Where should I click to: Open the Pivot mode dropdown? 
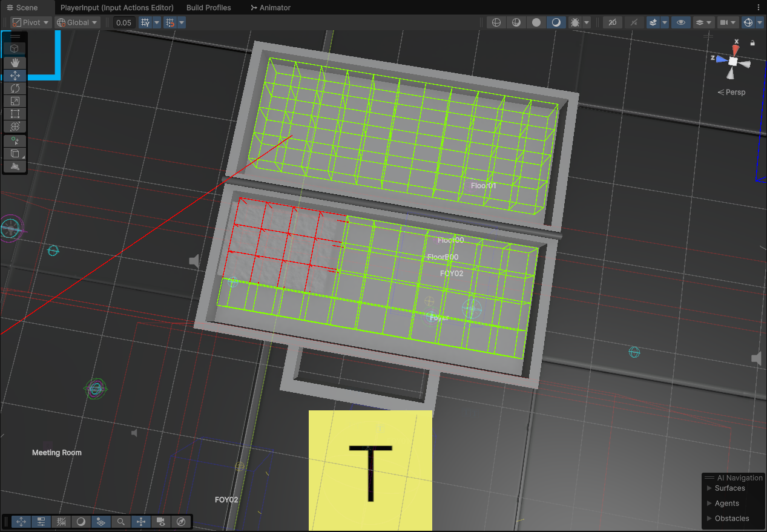click(30, 22)
